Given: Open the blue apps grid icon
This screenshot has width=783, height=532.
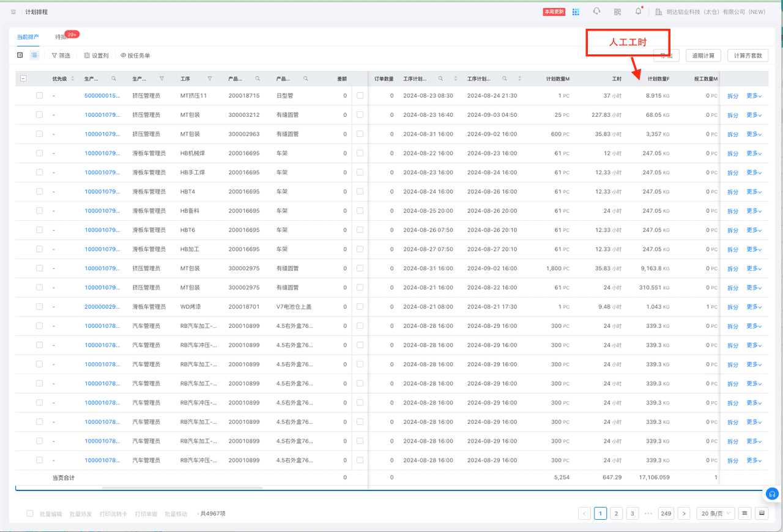Looking at the screenshot, I should [576, 12].
